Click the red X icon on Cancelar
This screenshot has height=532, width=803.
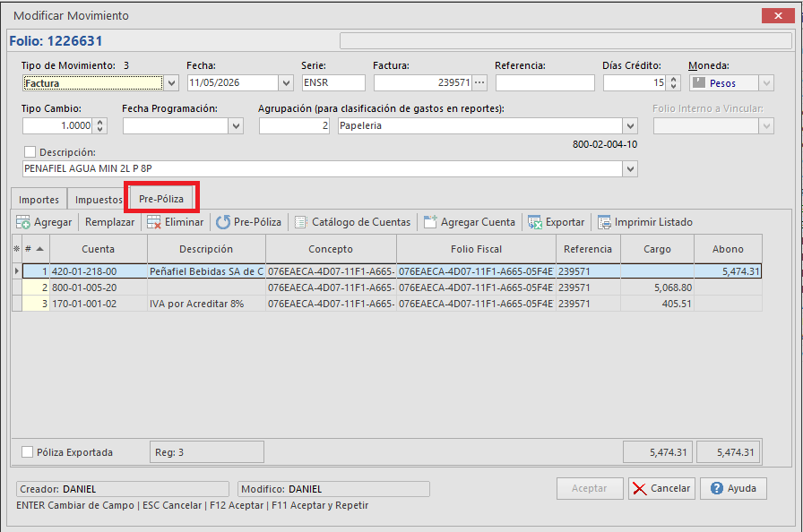click(x=639, y=488)
